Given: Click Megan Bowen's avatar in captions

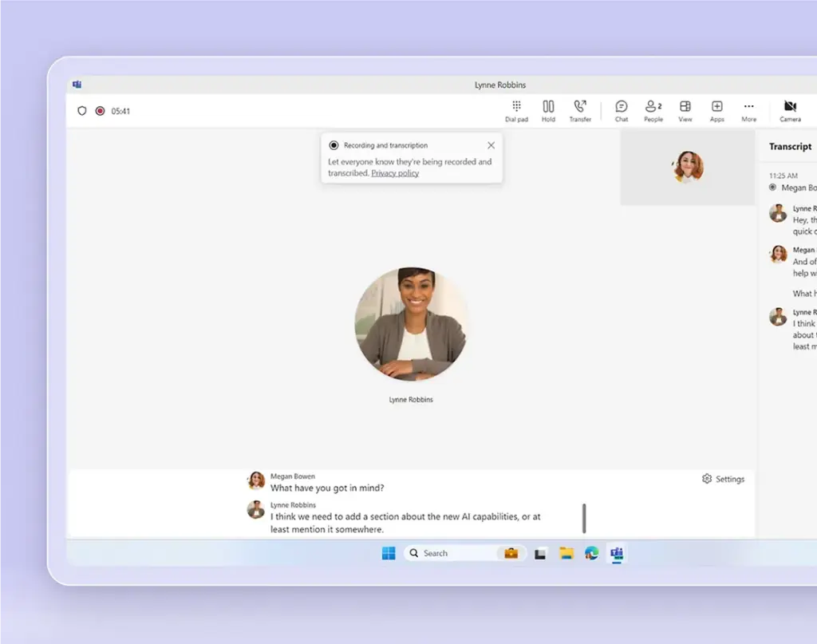Looking at the screenshot, I should [256, 481].
